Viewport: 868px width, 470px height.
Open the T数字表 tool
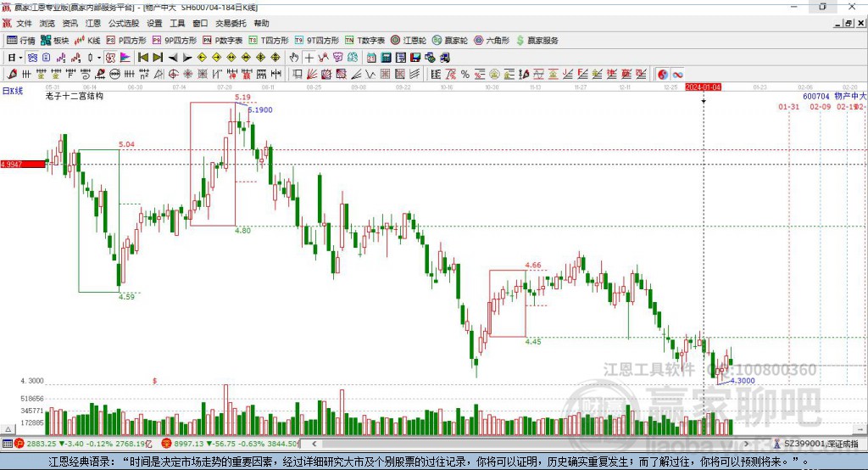click(364, 41)
